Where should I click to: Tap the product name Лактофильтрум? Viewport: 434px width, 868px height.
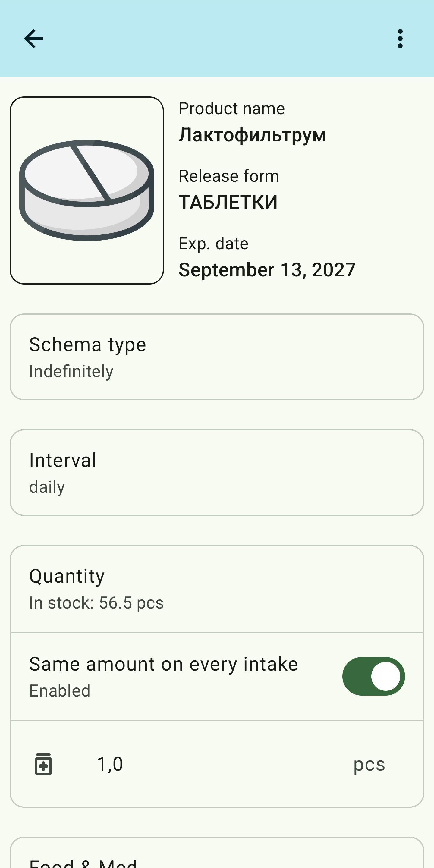click(x=252, y=135)
